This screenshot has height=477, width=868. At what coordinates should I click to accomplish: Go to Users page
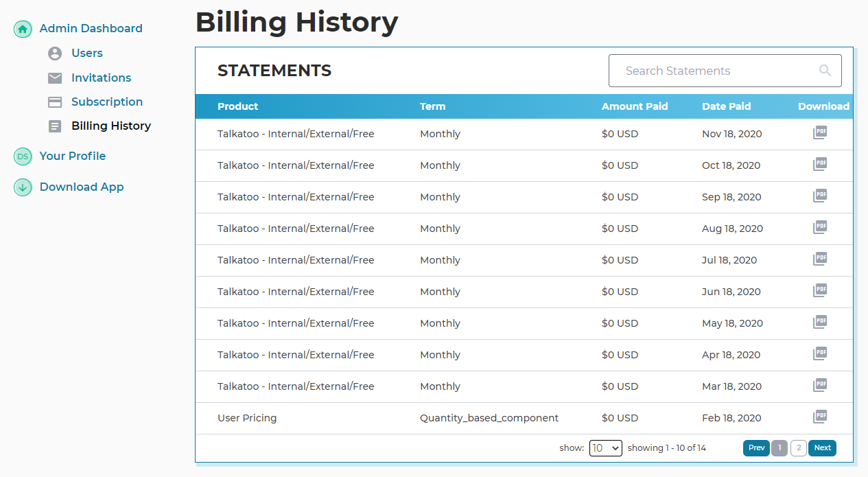87,54
